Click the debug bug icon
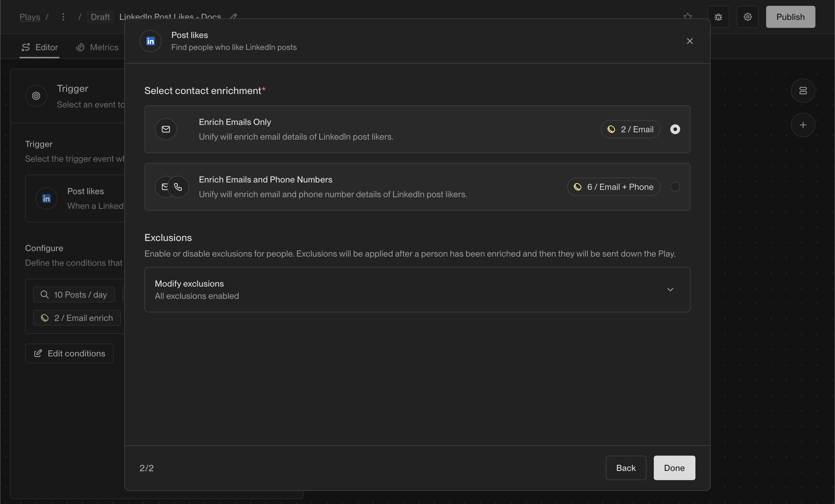This screenshot has width=835, height=504. coord(718,17)
